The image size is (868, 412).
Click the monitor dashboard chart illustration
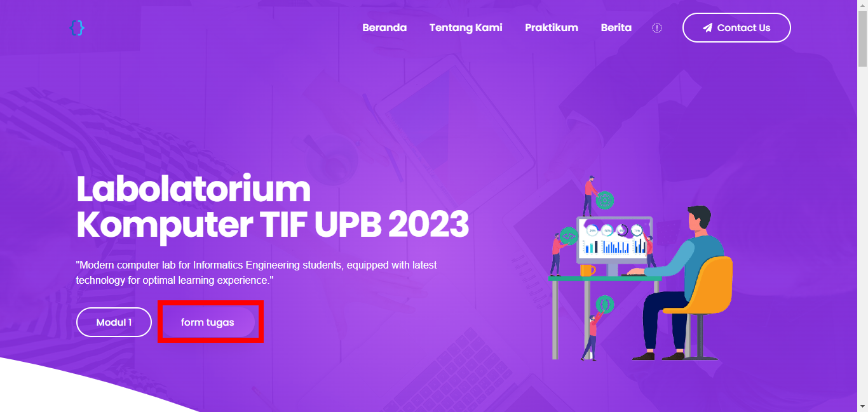(614, 240)
